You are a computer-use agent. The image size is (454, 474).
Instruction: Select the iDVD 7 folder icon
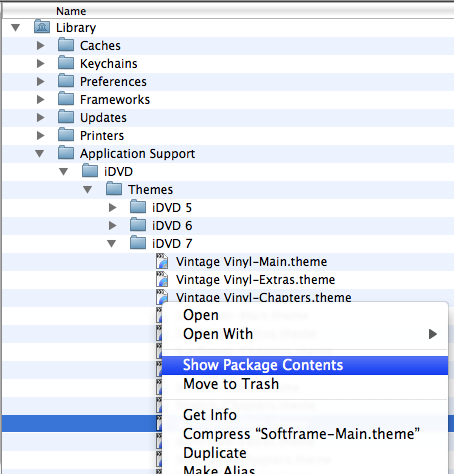coord(138,243)
